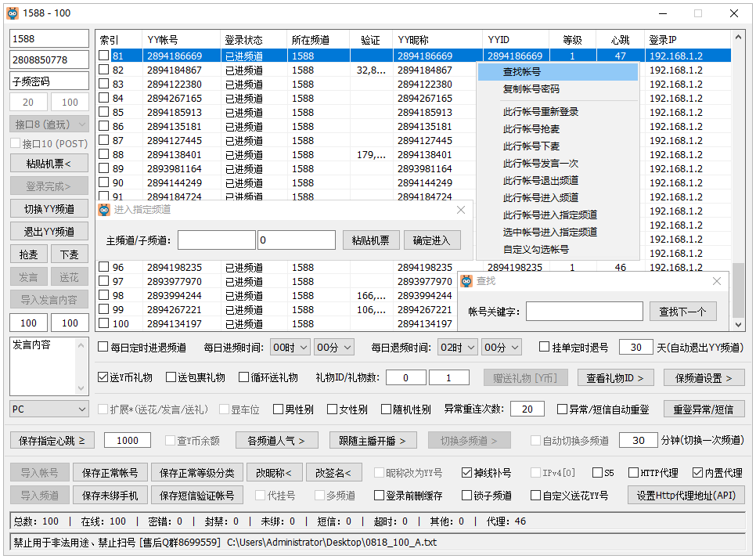Image resolution: width=756 pixels, height=559 pixels.
Task: Click the account table scroll down arrow
Action: (738, 325)
